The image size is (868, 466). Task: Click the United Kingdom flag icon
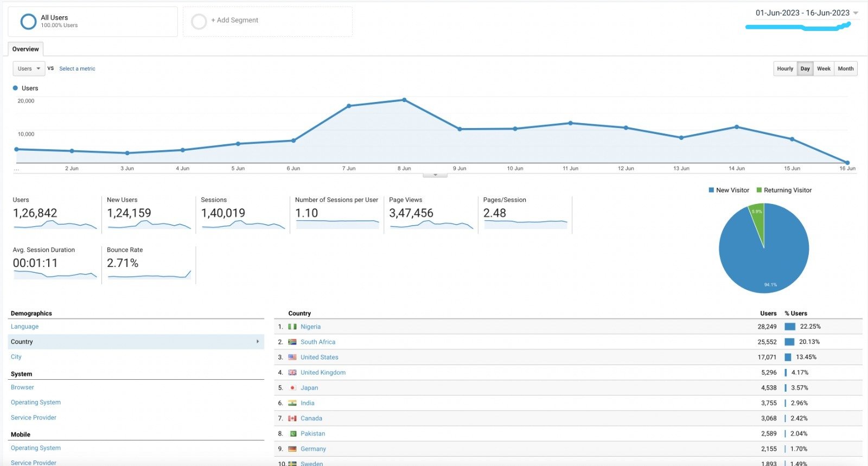click(292, 372)
